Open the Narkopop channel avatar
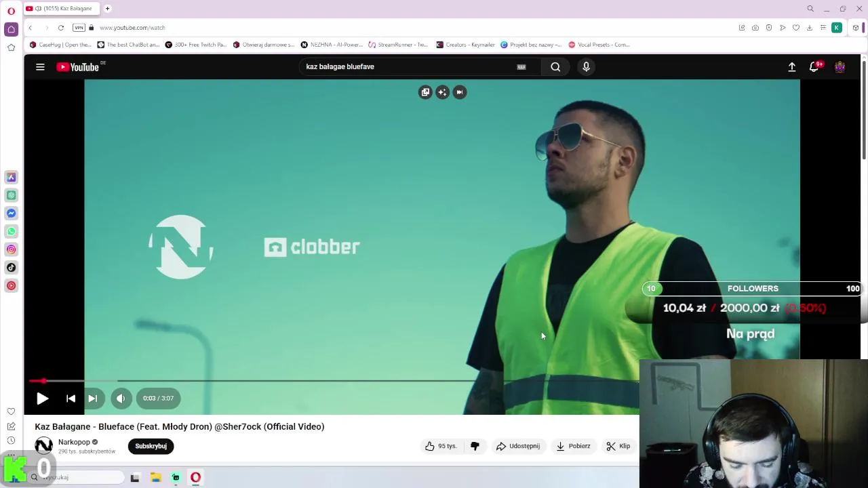The width and height of the screenshot is (868, 488). 43,446
